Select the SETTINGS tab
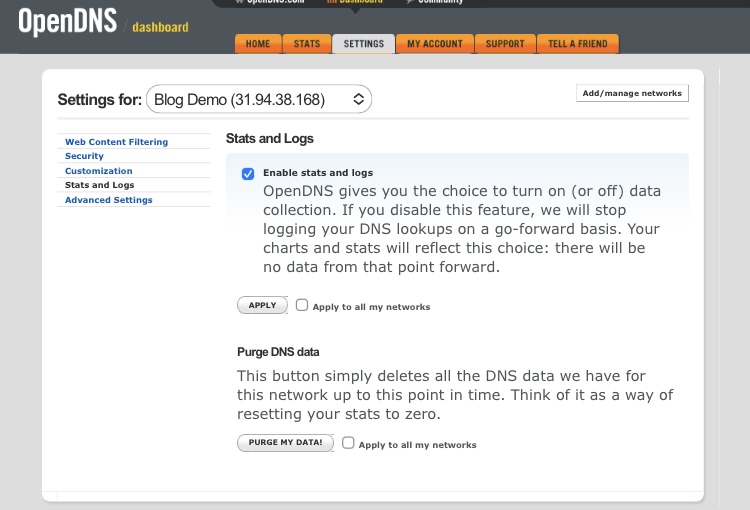This screenshot has height=510, width=750. [364, 44]
